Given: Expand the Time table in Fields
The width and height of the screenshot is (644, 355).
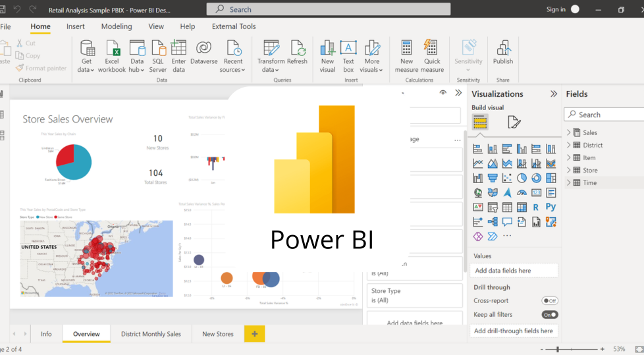Looking at the screenshot, I should (569, 182).
